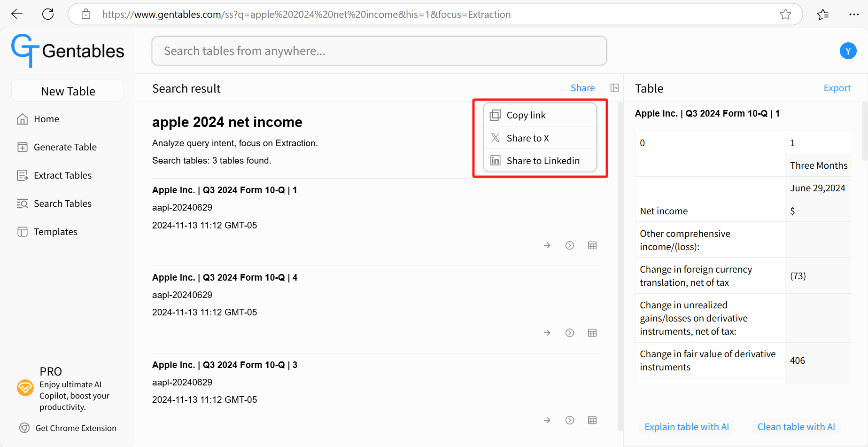868x447 pixels.
Task: Click the table grid icon under Form 10-Q | 1
Action: coord(592,245)
